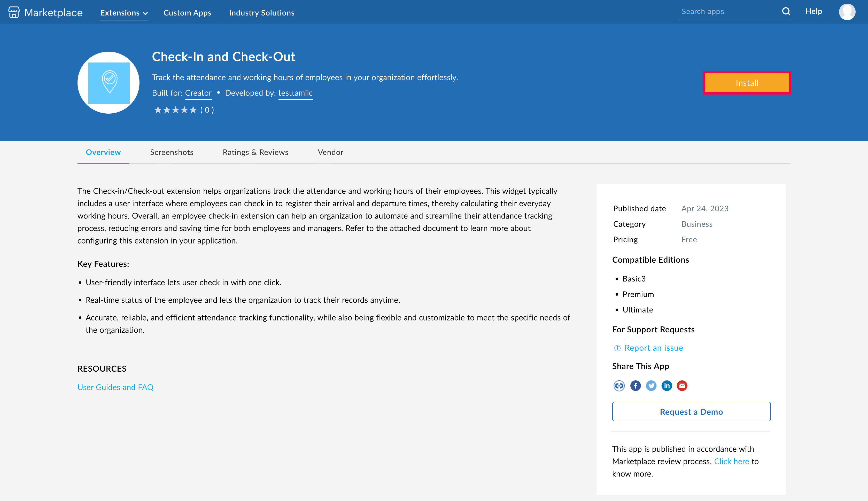868x501 pixels.
Task: Click the Check-In app logo thumbnail
Action: click(x=109, y=83)
